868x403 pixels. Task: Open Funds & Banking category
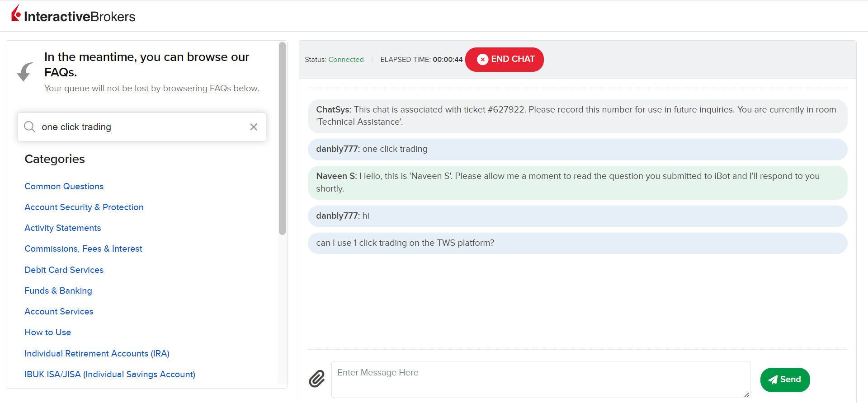pyautogui.click(x=58, y=291)
